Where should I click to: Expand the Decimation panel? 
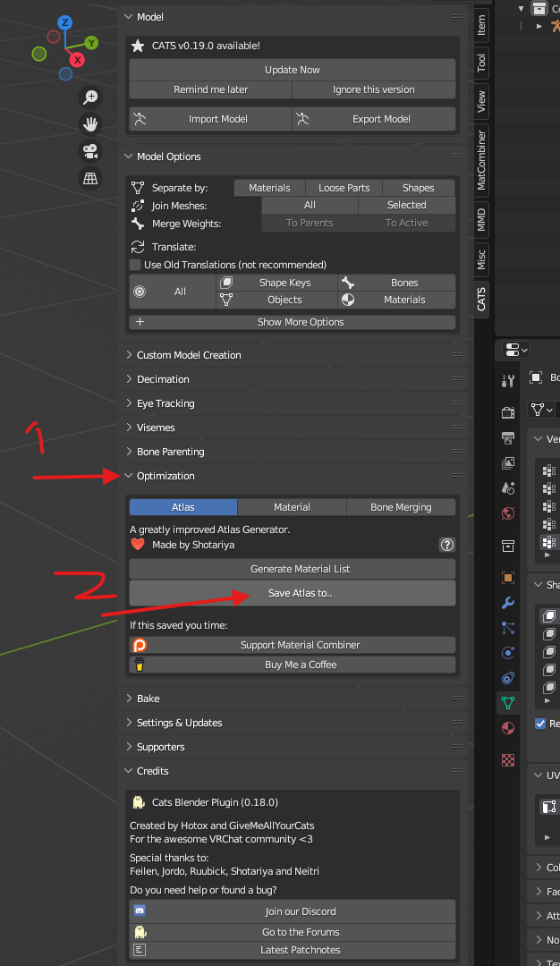coord(129,379)
